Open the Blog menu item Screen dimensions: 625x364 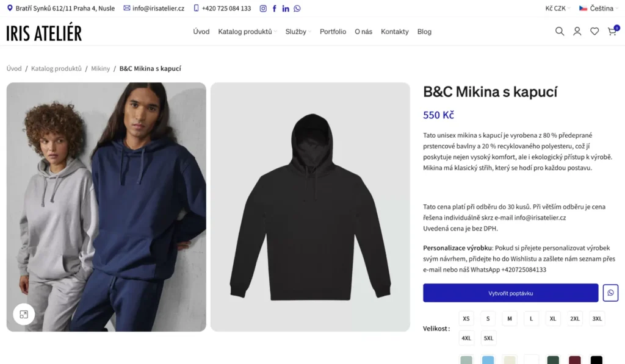click(424, 32)
